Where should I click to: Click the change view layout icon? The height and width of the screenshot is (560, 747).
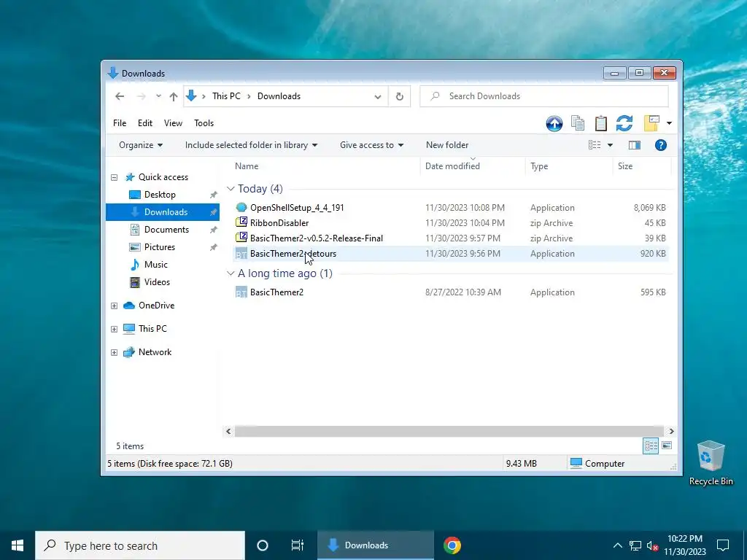(x=595, y=145)
